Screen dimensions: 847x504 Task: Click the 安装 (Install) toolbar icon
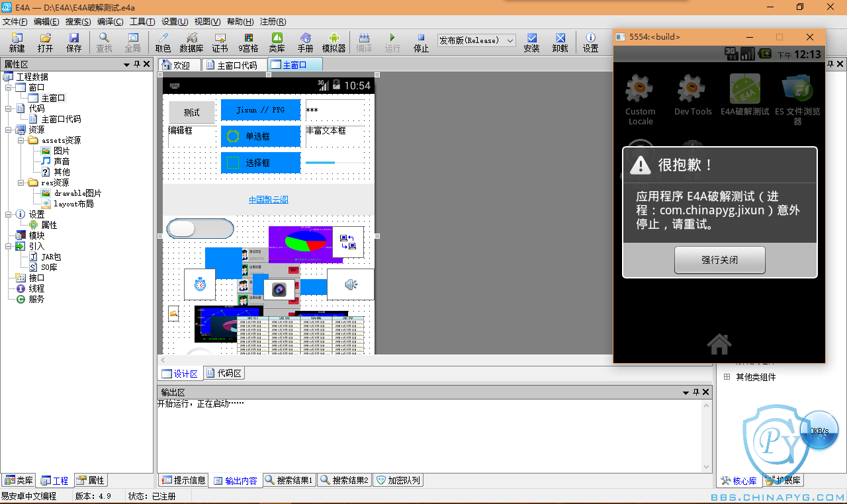(x=531, y=42)
